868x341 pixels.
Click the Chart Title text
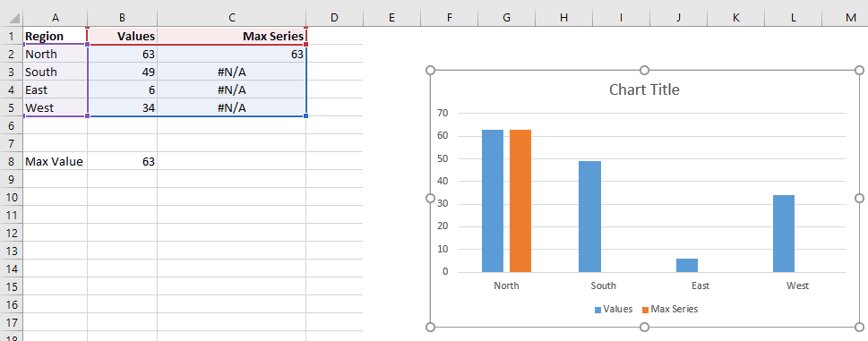(x=644, y=90)
